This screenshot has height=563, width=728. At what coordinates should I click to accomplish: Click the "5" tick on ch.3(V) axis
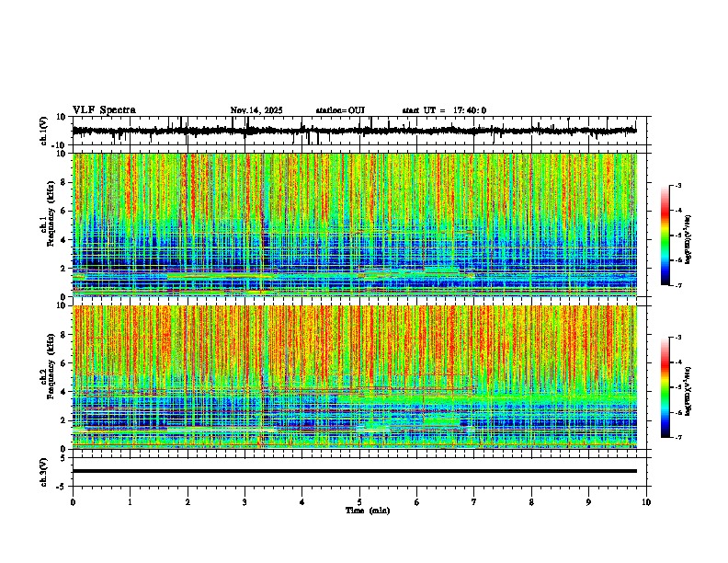coord(64,458)
